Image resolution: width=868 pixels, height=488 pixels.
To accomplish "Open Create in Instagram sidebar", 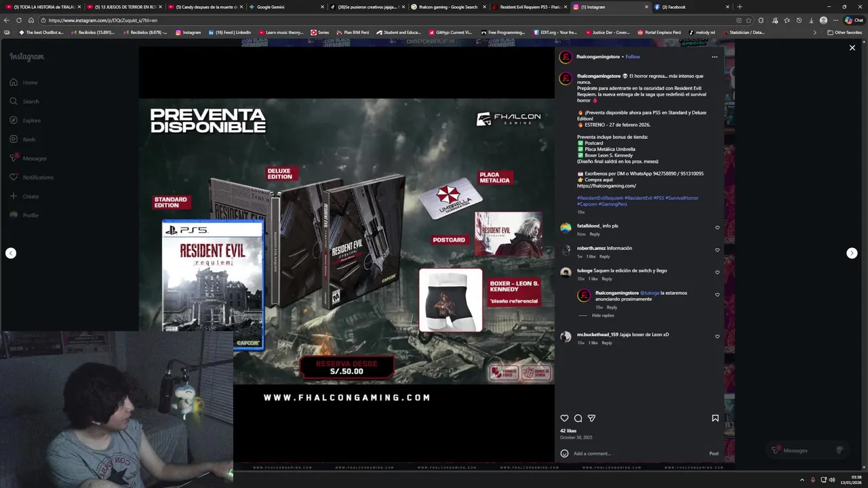I will pos(24,197).
